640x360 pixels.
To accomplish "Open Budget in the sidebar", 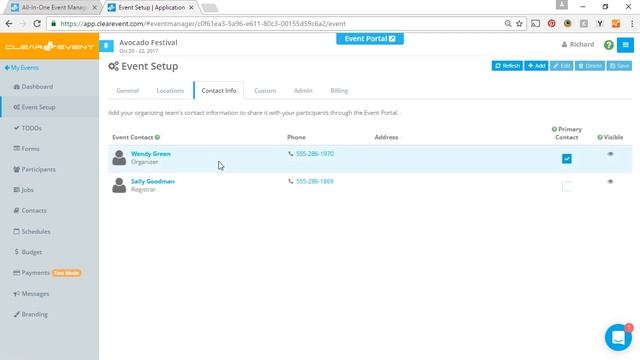I will [28, 252].
